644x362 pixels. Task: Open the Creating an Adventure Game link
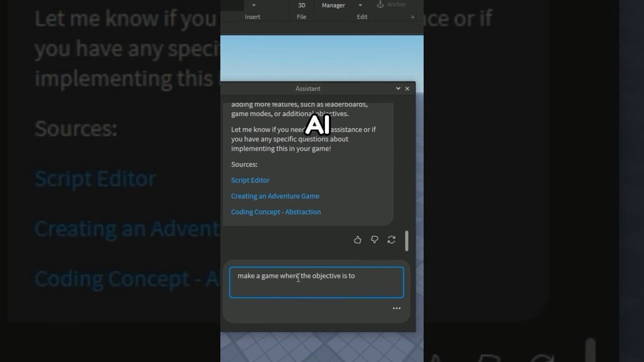pyautogui.click(x=275, y=196)
